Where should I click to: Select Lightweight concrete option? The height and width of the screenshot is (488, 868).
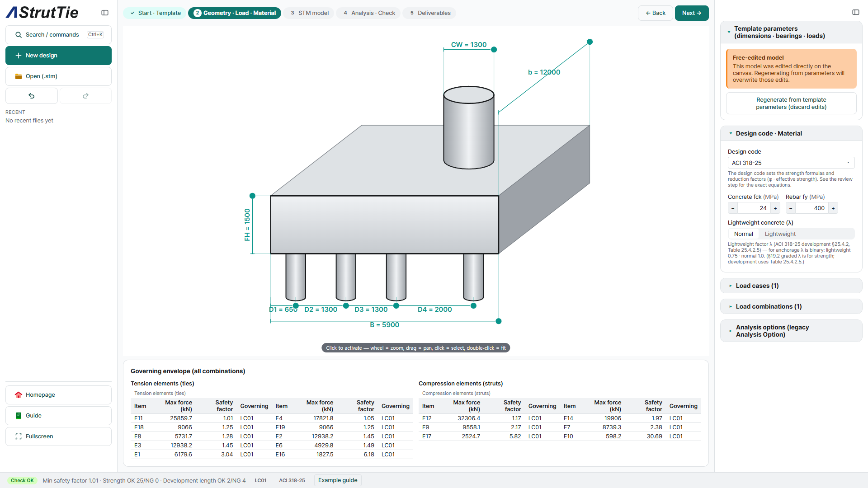coord(780,234)
